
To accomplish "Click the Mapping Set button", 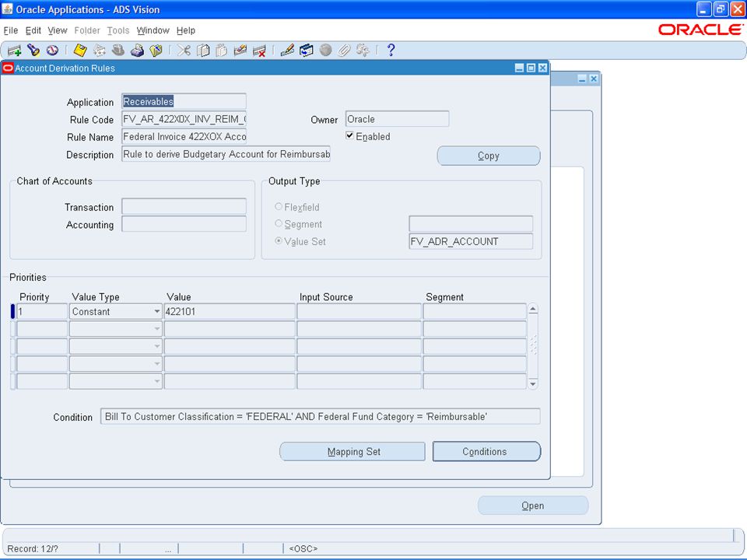I will pos(352,451).
